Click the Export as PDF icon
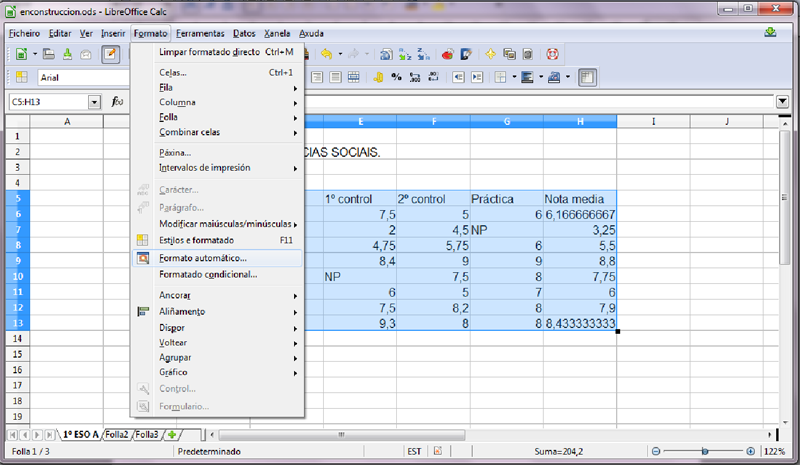800x465 pixels. tap(67, 54)
